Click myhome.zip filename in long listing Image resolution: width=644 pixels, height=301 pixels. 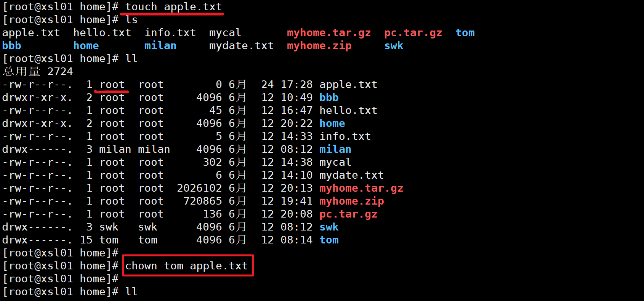pos(352,201)
